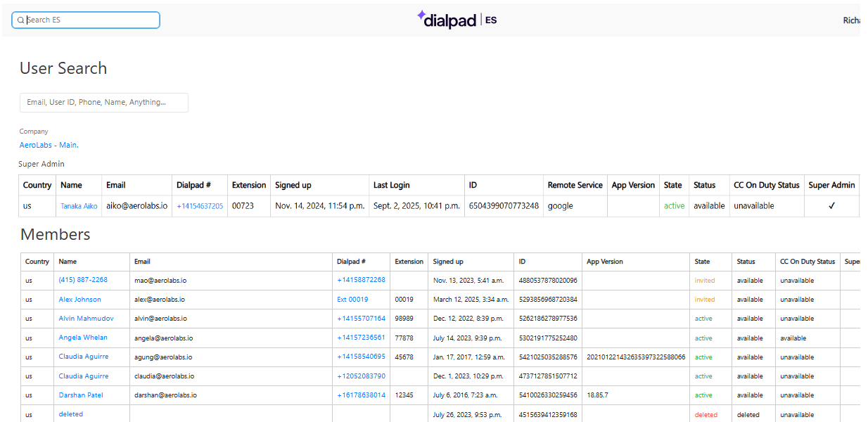This screenshot has width=868, height=422.
Task: Click Dialpad number +14157236561
Action: click(362, 338)
